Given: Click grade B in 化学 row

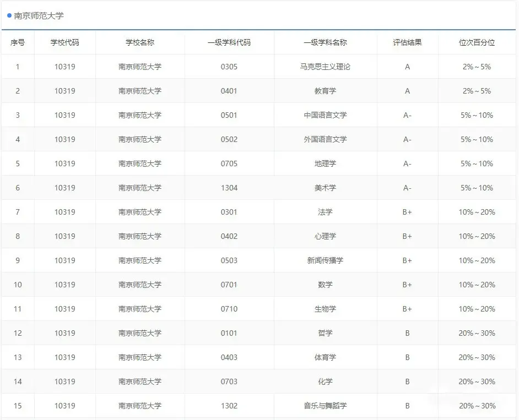Looking at the screenshot, I should click(x=408, y=381).
